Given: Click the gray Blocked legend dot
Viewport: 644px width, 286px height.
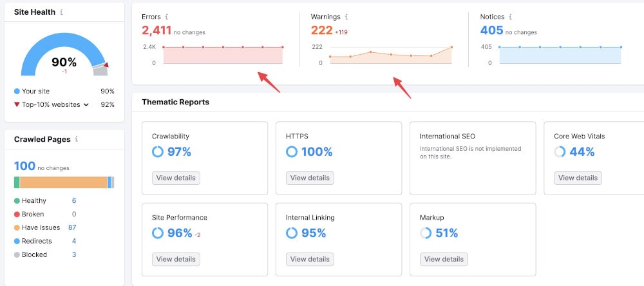Looking at the screenshot, I should pos(17,255).
